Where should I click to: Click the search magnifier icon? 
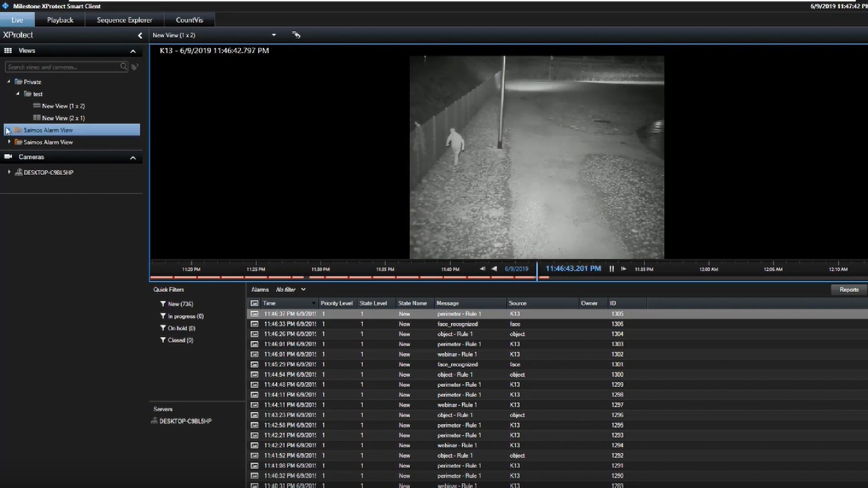pyautogui.click(x=123, y=67)
